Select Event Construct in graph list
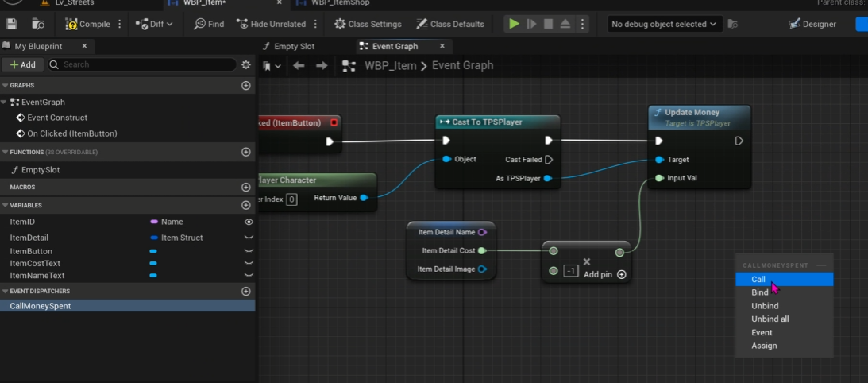 point(57,118)
